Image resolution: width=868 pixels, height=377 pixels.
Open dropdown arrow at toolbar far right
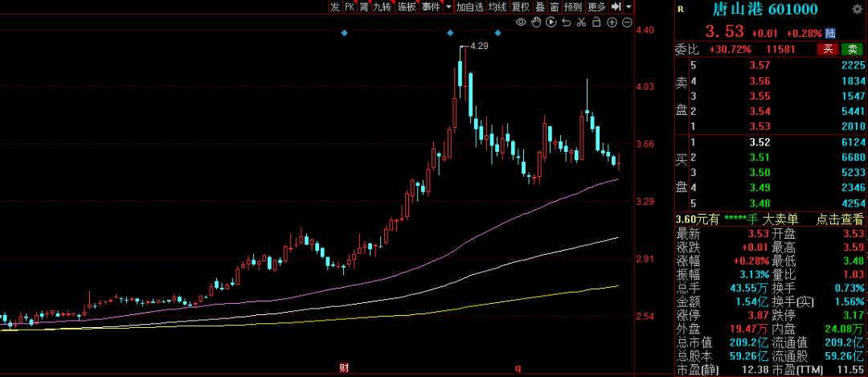[629, 6]
